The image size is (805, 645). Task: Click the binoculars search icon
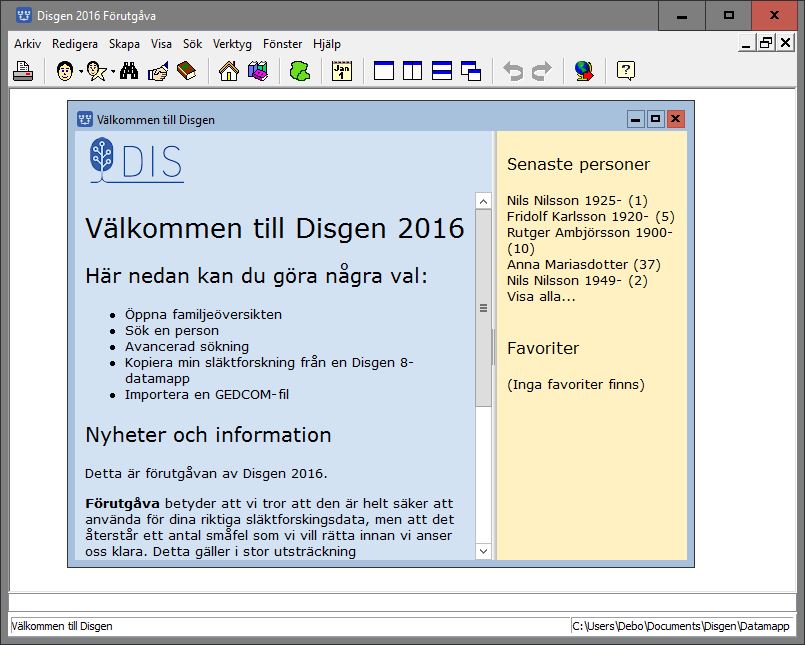129,71
